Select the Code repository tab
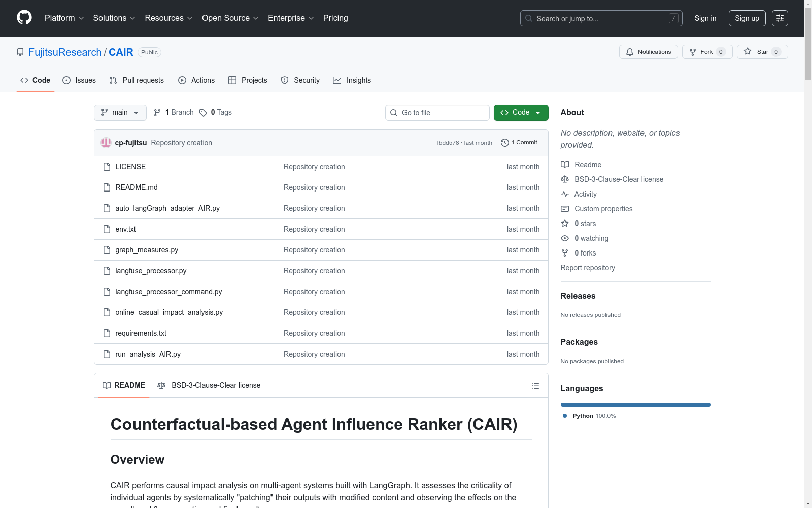812x508 pixels. pyautogui.click(x=36, y=80)
